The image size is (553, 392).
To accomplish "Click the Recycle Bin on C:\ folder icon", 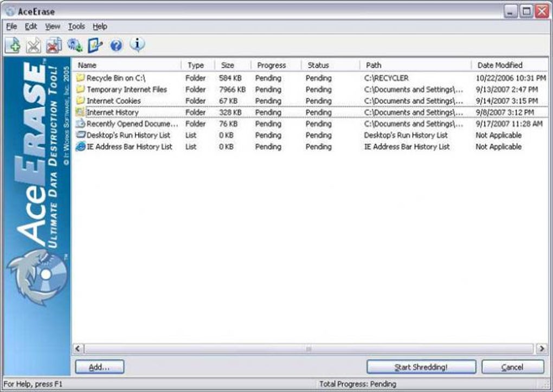I will tap(80, 78).
